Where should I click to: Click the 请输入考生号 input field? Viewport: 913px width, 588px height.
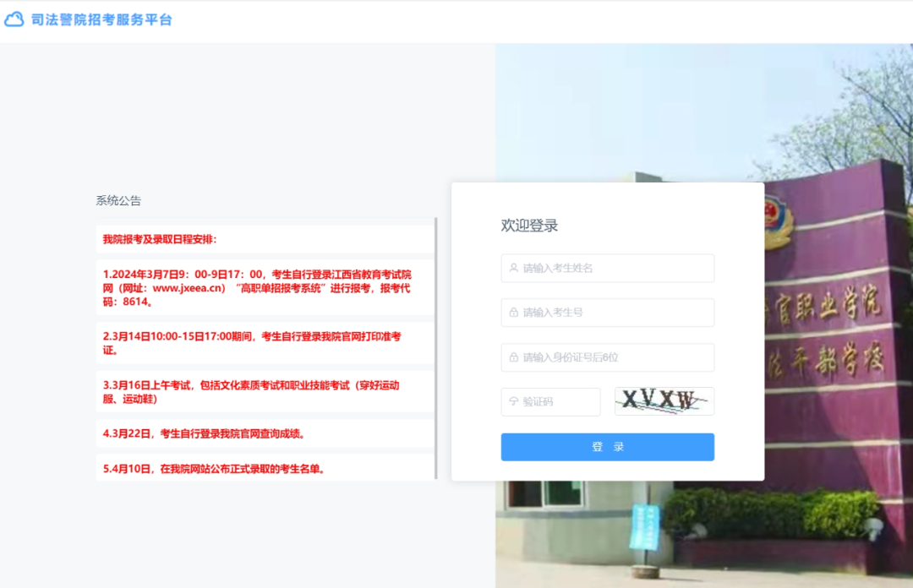click(607, 313)
